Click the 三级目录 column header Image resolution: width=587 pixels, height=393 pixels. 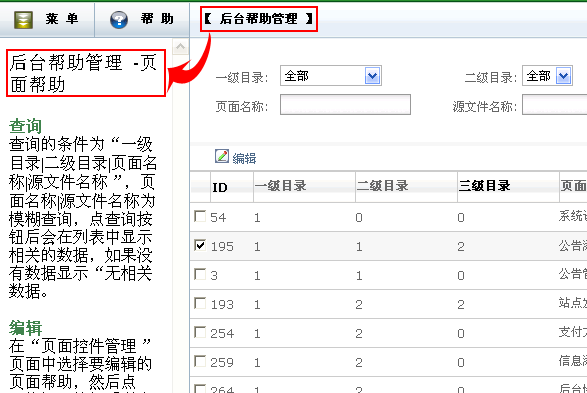tap(484, 186)
